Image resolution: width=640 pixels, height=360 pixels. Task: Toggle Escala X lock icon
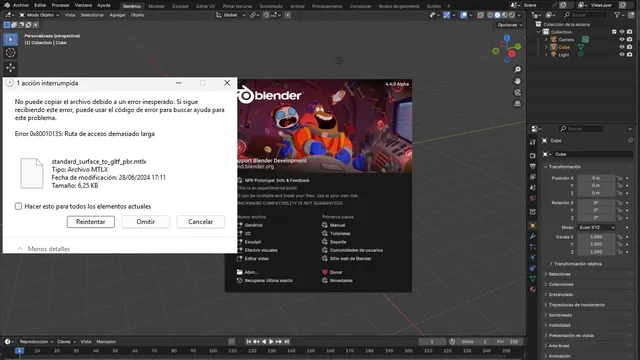point(620,237)
